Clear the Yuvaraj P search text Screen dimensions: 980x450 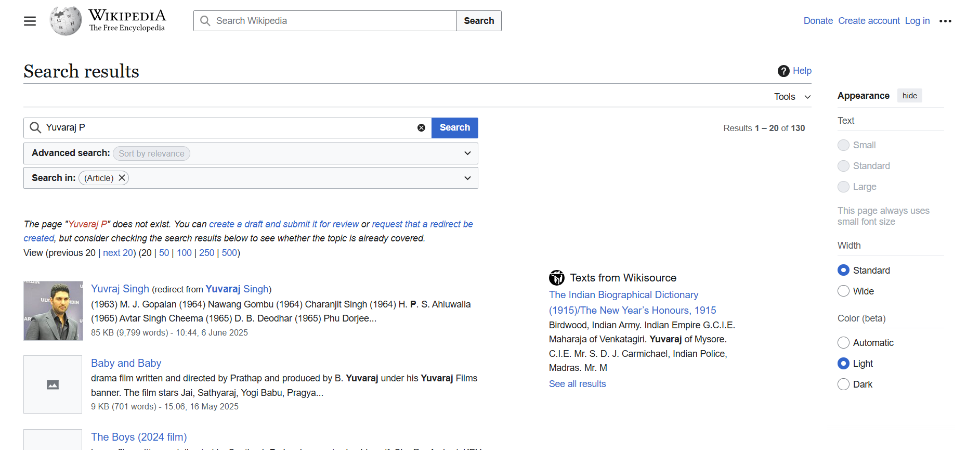421,128
